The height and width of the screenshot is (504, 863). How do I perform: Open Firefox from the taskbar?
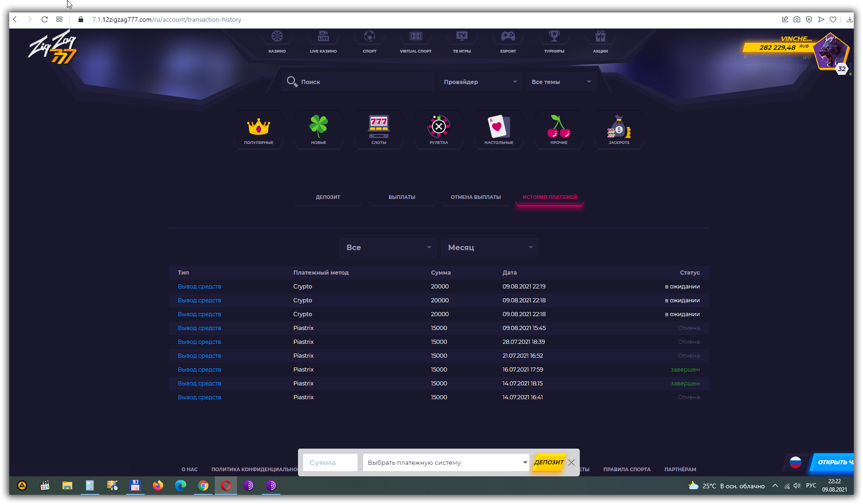point(158,486)
